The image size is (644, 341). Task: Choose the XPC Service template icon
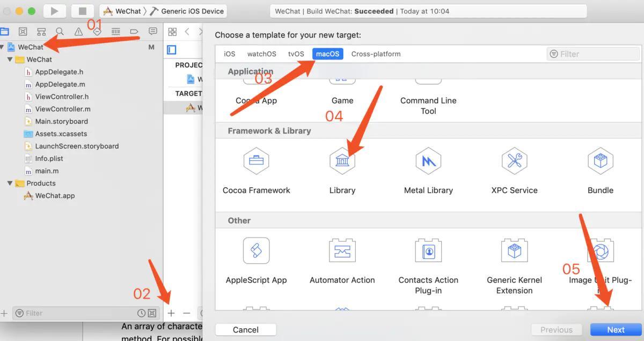click(514, 160)
